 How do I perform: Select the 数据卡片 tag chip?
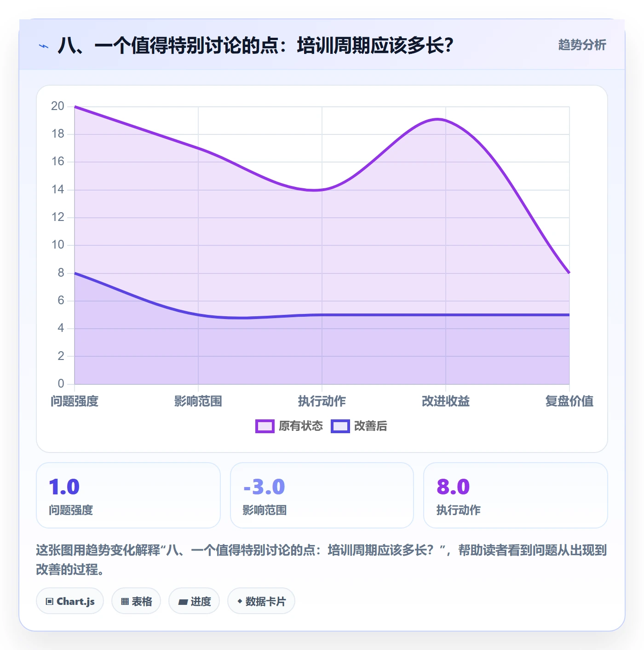[261, 601]
